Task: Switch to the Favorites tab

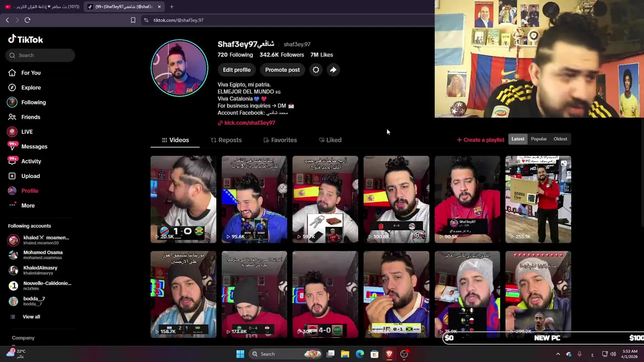Action: [280, 140]
